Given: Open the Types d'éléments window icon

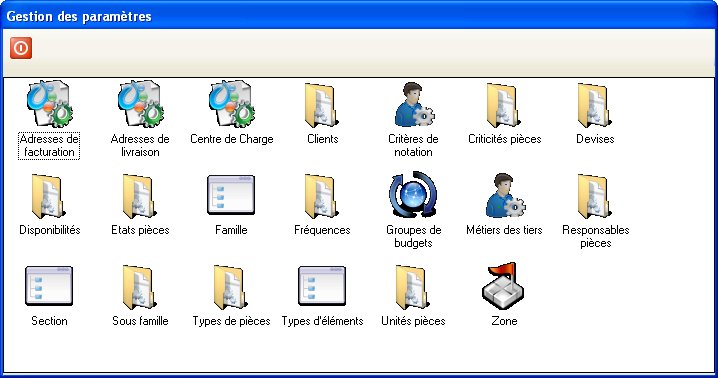Looking at the screenshot, I should [x=322, y=286].
